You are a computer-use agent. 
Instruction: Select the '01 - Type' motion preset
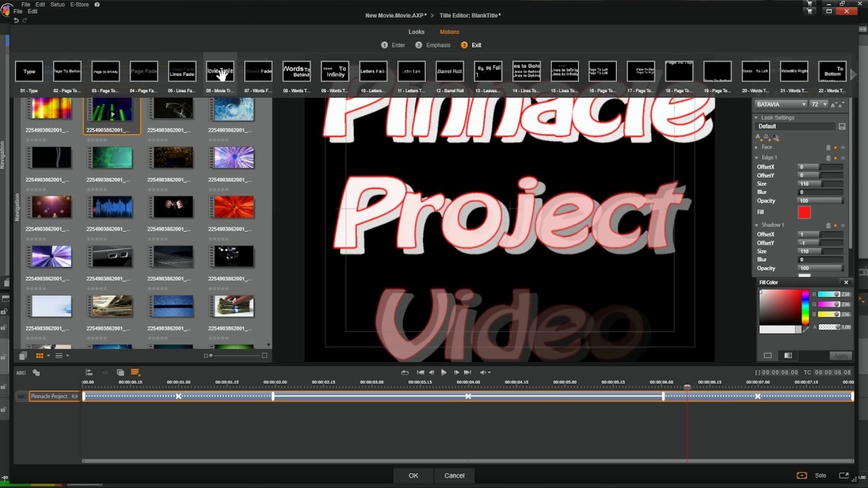point(29,71)
